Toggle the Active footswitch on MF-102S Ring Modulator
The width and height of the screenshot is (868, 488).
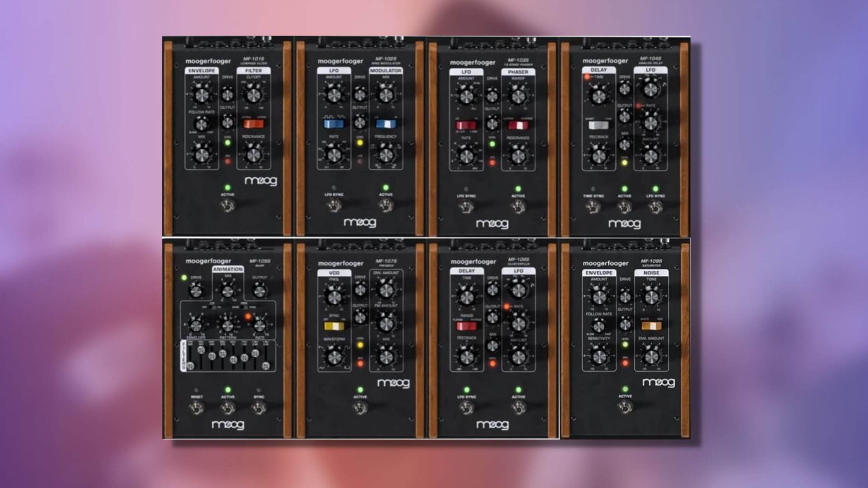[386, 206]
